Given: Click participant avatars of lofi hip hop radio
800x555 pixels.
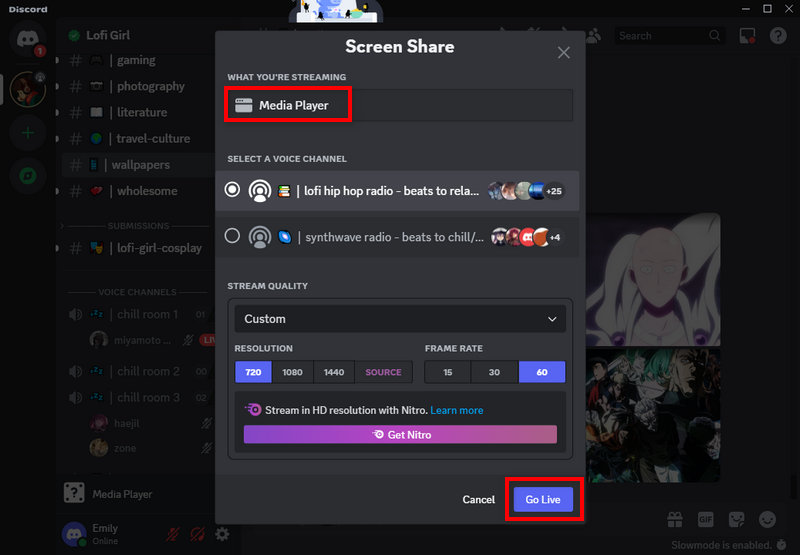Looking at the screenshot, I should click(x=526, y=191).
